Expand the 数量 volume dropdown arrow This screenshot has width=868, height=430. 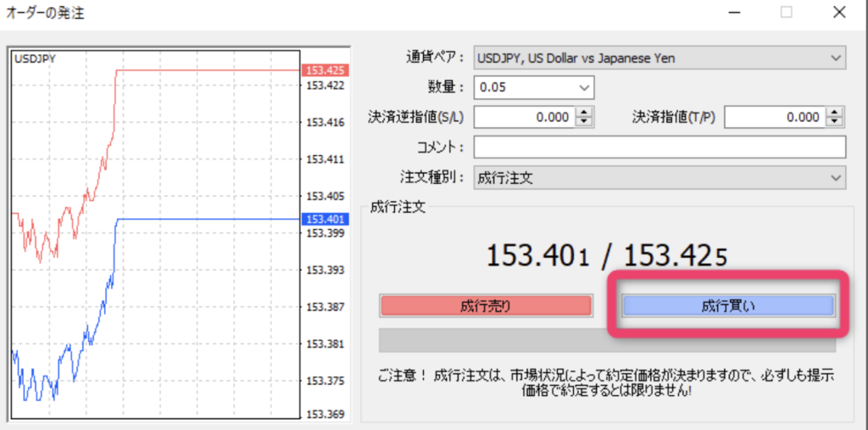[x=583, y=87]
